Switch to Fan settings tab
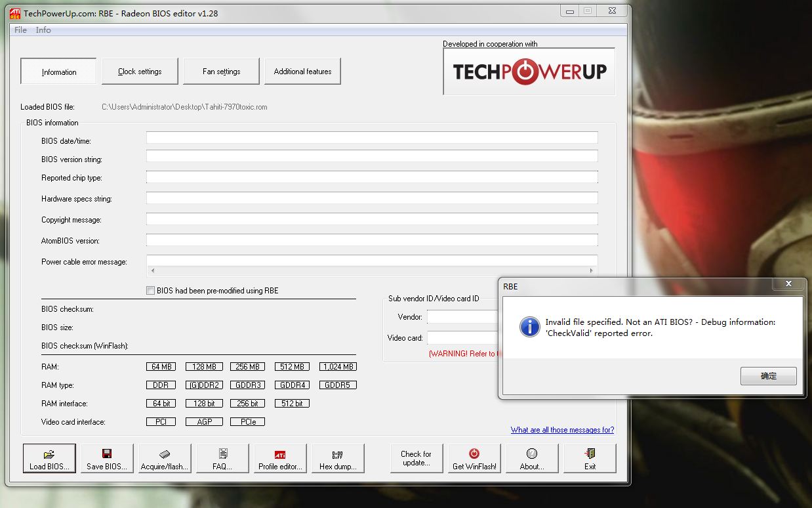The image size is (812, 508). click(221, 72)
